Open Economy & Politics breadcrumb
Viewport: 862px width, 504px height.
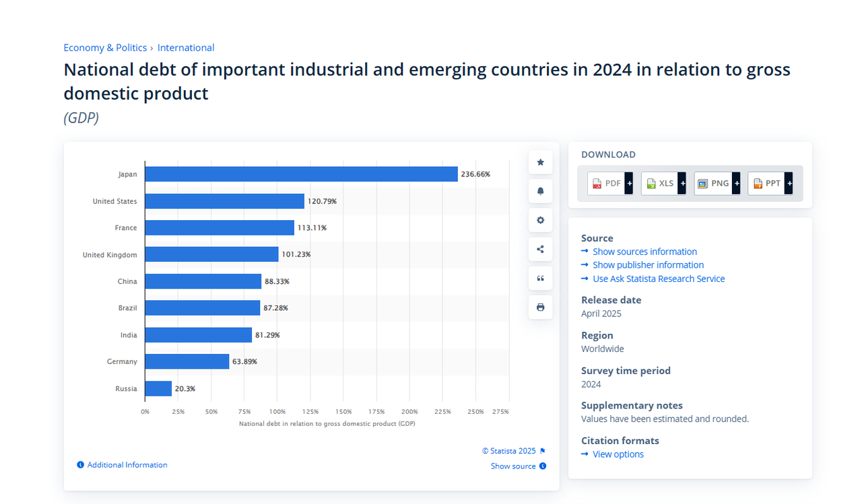click(x=105, y=48)
